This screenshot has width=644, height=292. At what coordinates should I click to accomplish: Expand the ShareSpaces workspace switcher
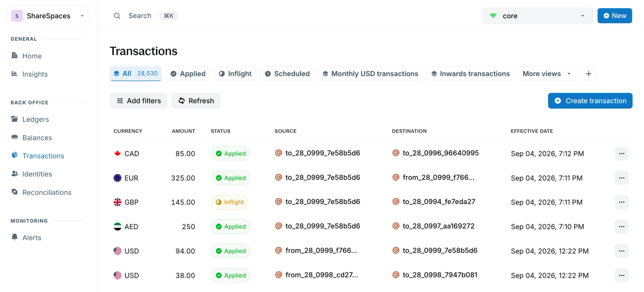point(48,16)
